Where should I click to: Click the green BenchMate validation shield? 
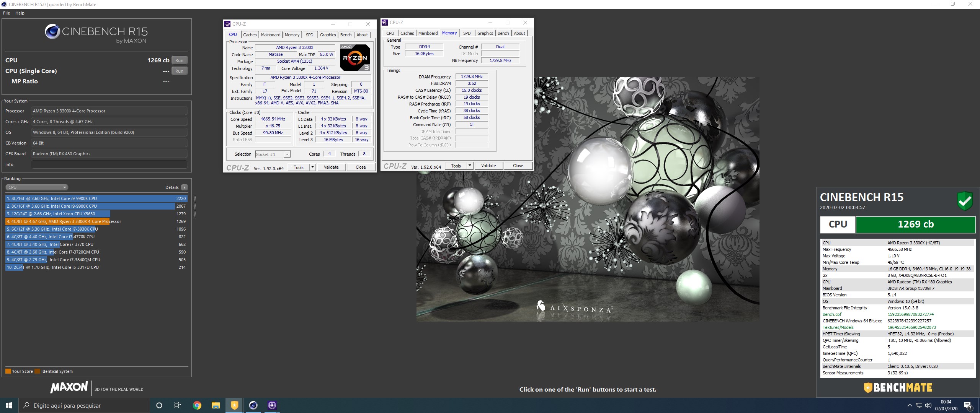(965, 201)
